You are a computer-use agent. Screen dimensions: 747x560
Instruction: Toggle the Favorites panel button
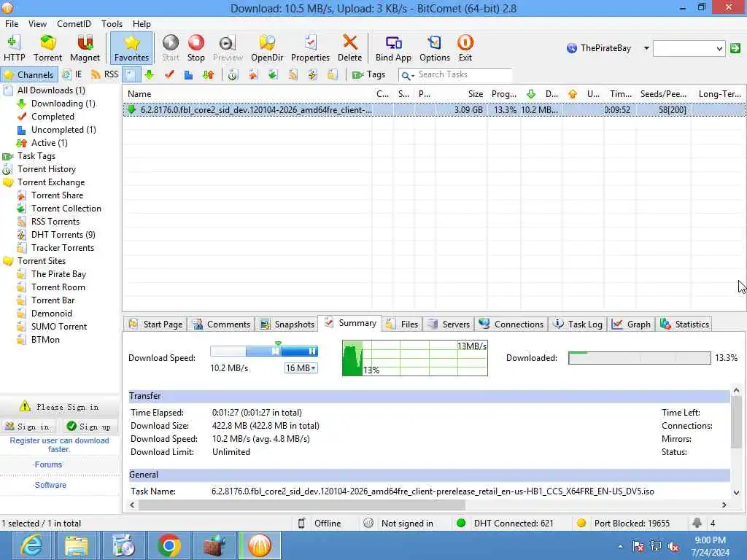tap(131, 48)
